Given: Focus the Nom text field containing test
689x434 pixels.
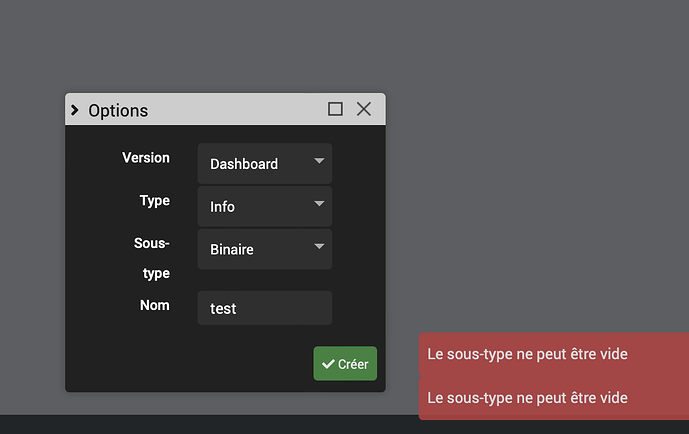Looking at the screenshot, I should tap(264, 309).
